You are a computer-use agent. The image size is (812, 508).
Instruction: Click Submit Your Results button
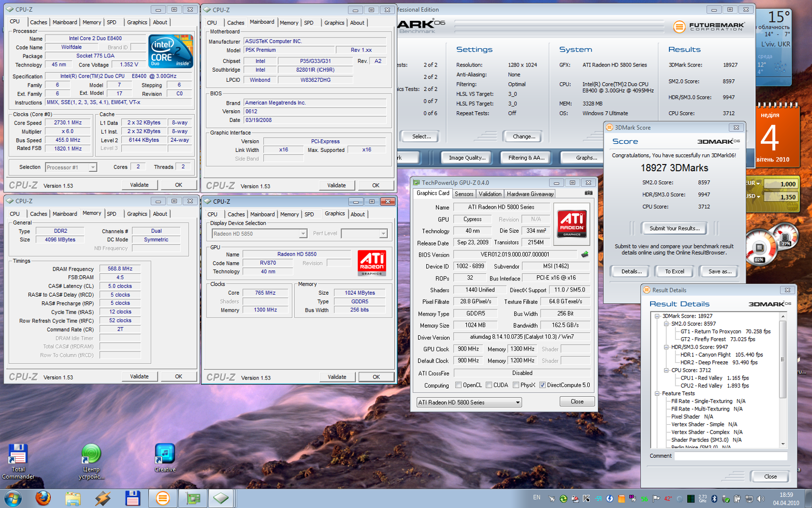[674, 229]
